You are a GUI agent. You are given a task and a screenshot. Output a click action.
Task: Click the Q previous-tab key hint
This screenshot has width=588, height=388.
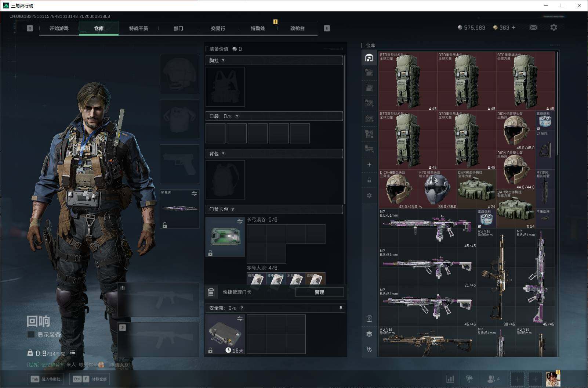pos(30,28)
